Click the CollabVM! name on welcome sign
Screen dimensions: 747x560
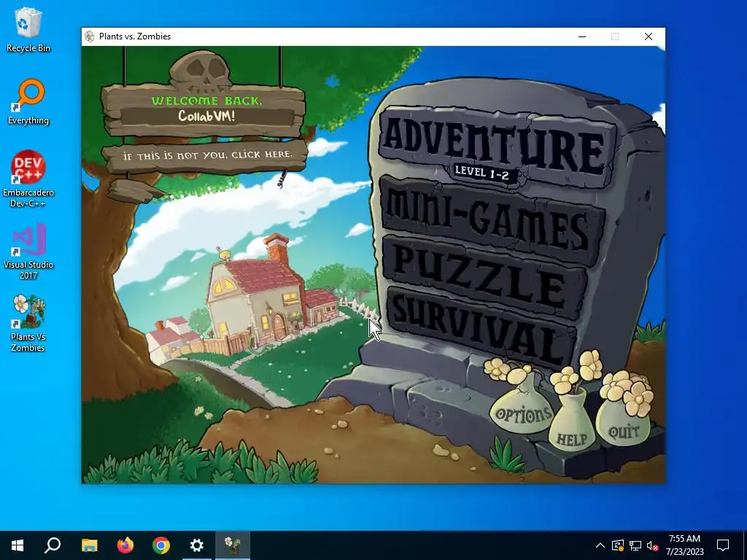click(206, 116)
